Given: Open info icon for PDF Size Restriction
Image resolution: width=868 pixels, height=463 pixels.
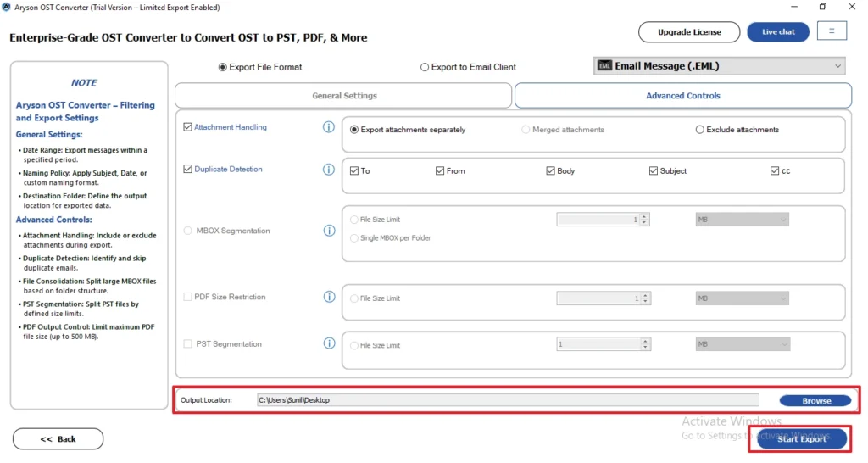Looking at the screenshot, I should click(x=330, y=297).
